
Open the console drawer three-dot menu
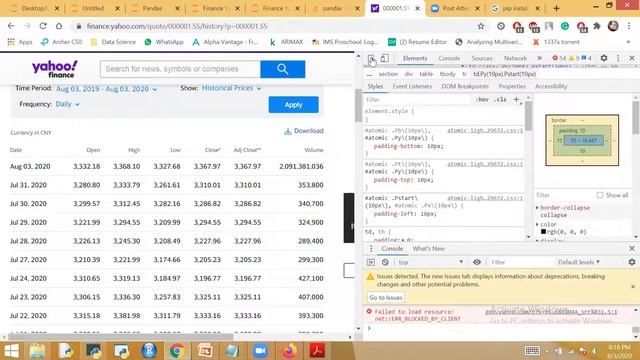point(371,249)
